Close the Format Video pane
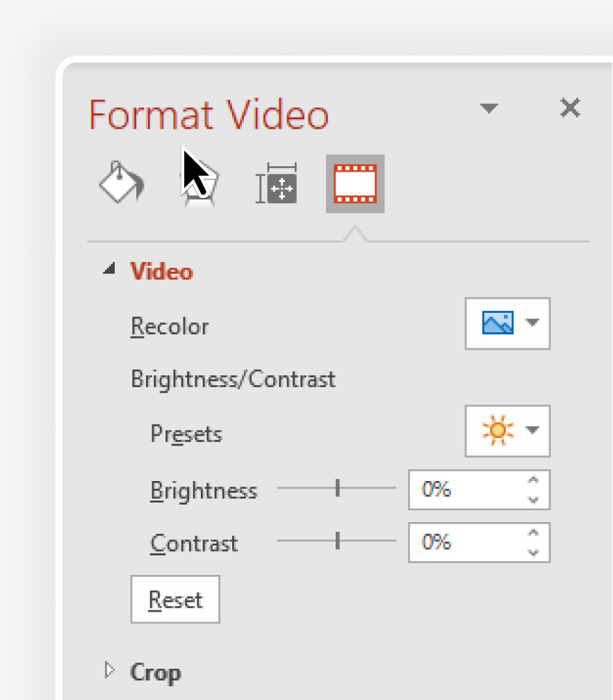The height and width of the screenshot is (700, 613). 570,108
